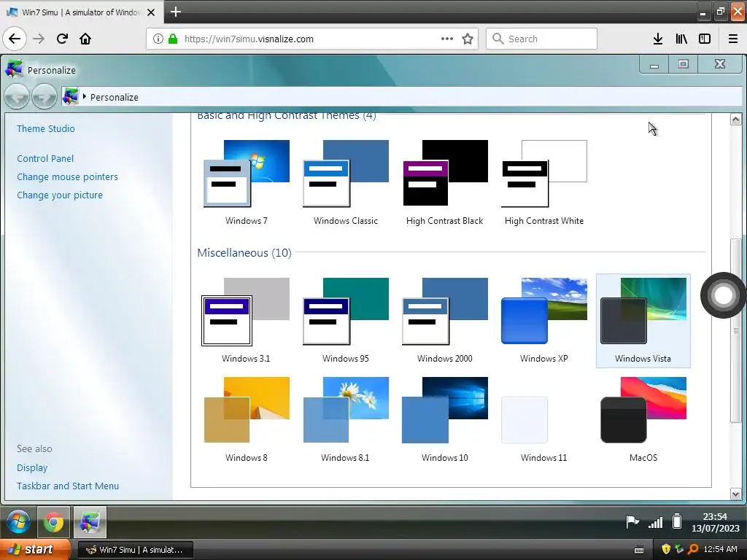Open Change mouse pointers
Viewport: 747px width, 560px height.
click(x=67, y=176)
